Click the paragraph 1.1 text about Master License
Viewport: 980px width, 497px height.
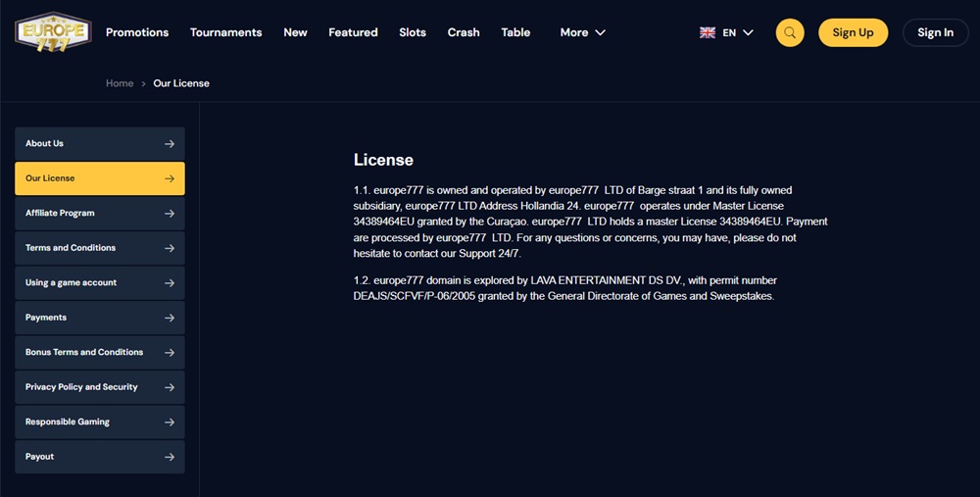pyautogui.click(x=591, y=222)
